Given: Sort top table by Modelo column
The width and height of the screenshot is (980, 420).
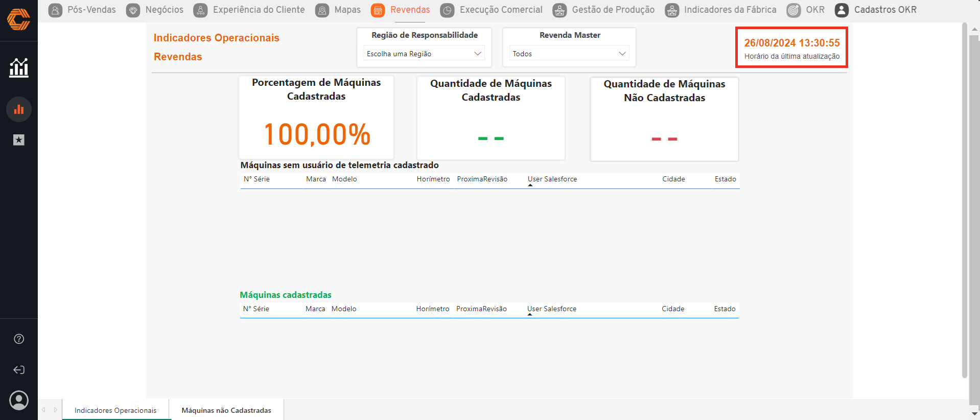Looking at the screenshot, I should [x=344, y=179].
